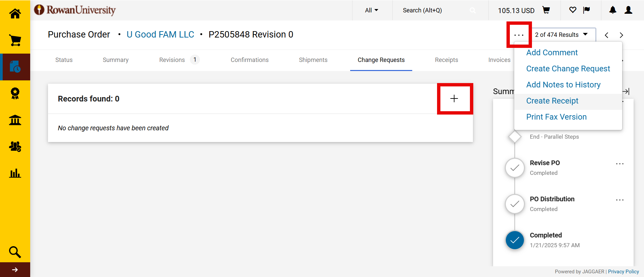Select Create Change Request menu item

(x=568, y=69)
